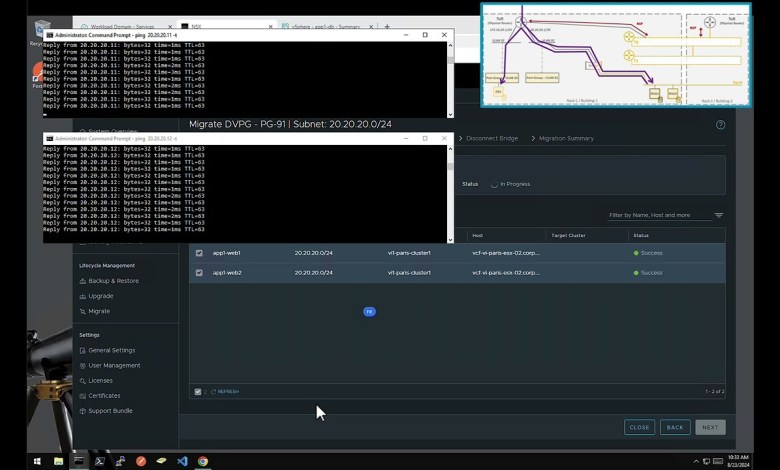This screenshot has width=780, height=470.
Task: Click the chevron before Disconnect Bridge step
Action: pyautogui.click(x=460, y=138)
